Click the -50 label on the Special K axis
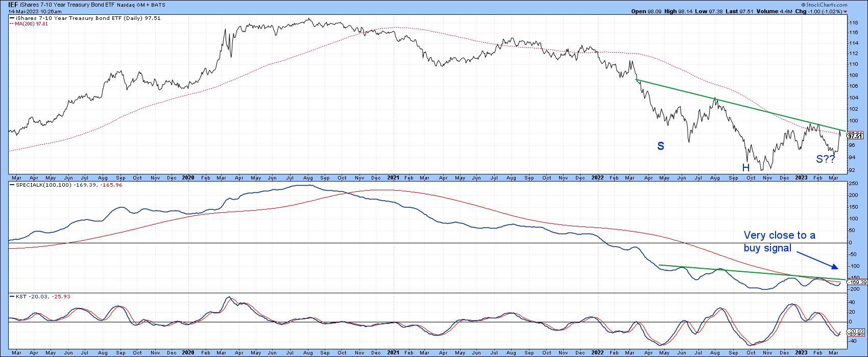This screenshot has width=868, height=357. [852, 254]
